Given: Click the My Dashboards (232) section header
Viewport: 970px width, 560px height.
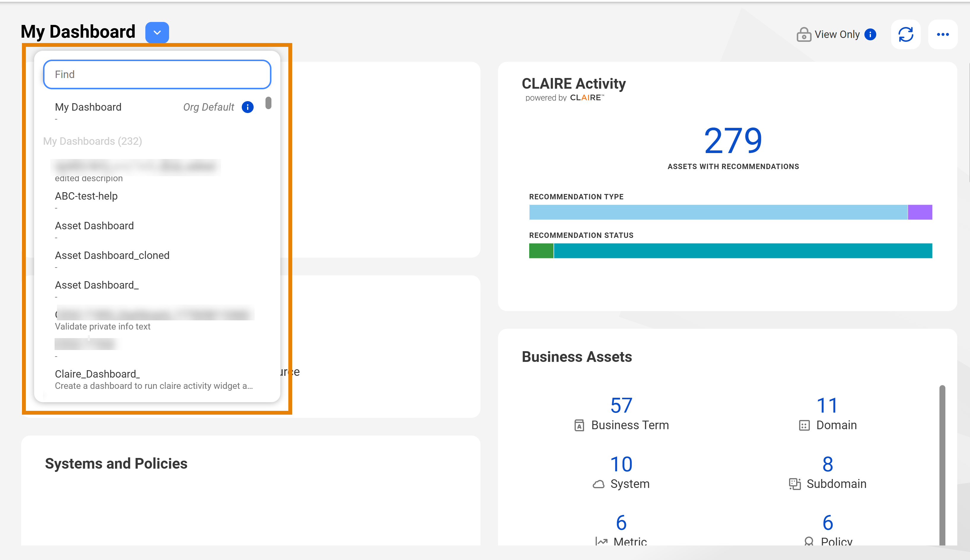Looking at the screenshot, I should (92, 141).
